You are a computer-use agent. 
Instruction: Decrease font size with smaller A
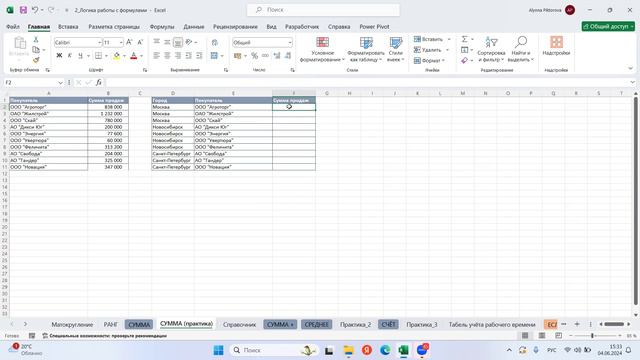(140, 42)
